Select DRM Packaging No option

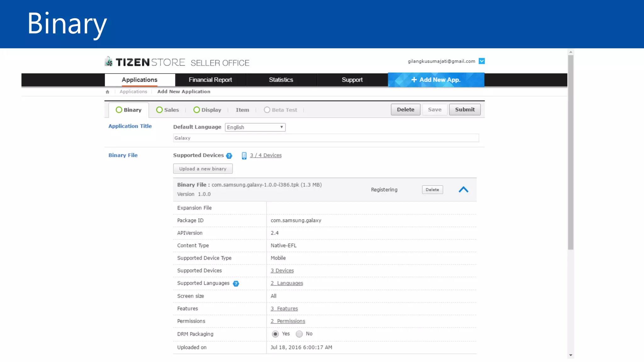[299, 334]
